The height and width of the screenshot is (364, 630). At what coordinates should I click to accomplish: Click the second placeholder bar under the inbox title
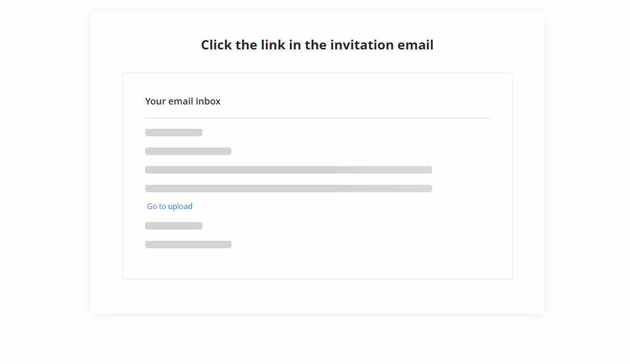pos(188,151)
